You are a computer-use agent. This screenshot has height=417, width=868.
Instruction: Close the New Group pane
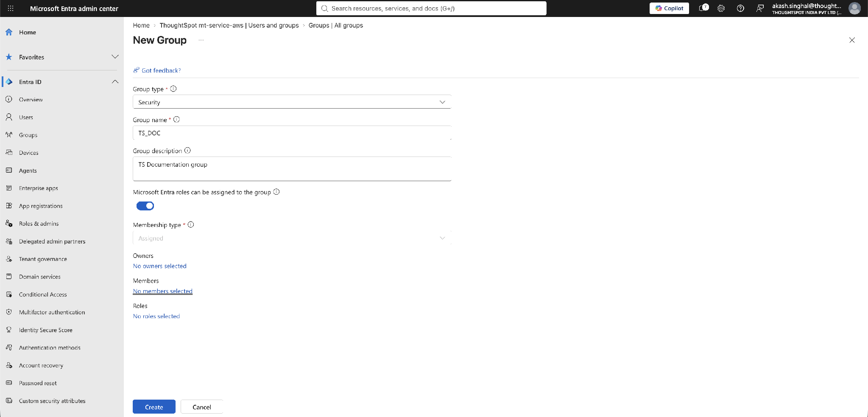click(x=852, y=40)
